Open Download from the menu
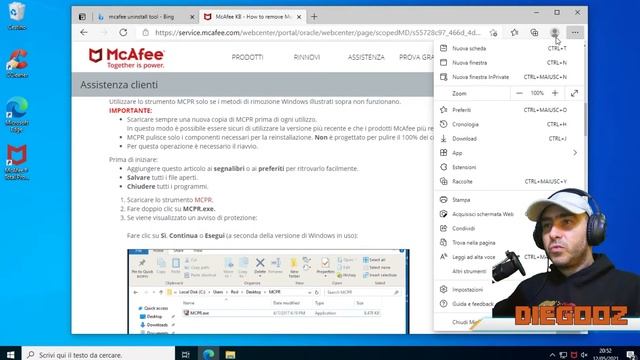 (x=509, y=138)
